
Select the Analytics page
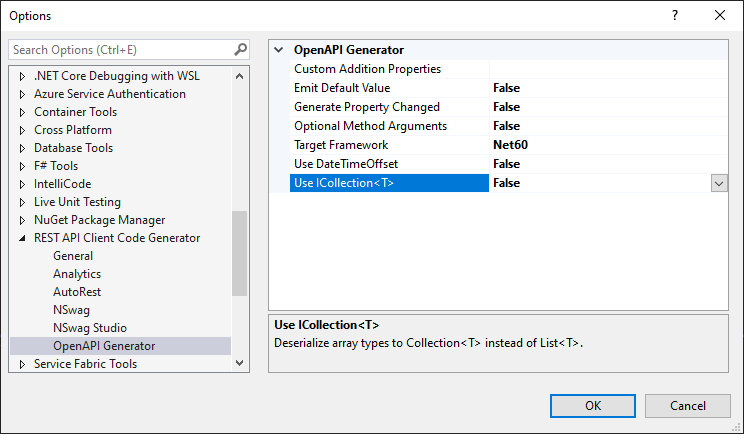pyautogui.click(x=77, y=274)
